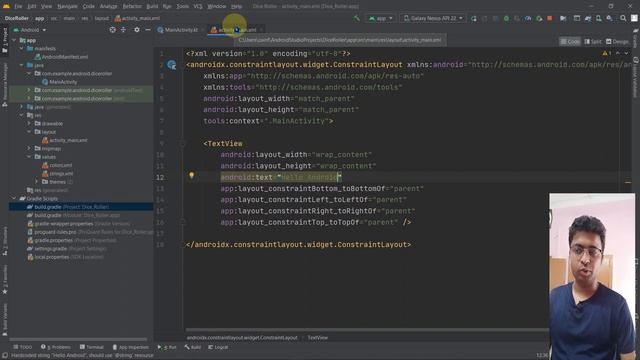Click the SDK Manager icon
Viewport: 640px width, 360px height.
(609, 18)
